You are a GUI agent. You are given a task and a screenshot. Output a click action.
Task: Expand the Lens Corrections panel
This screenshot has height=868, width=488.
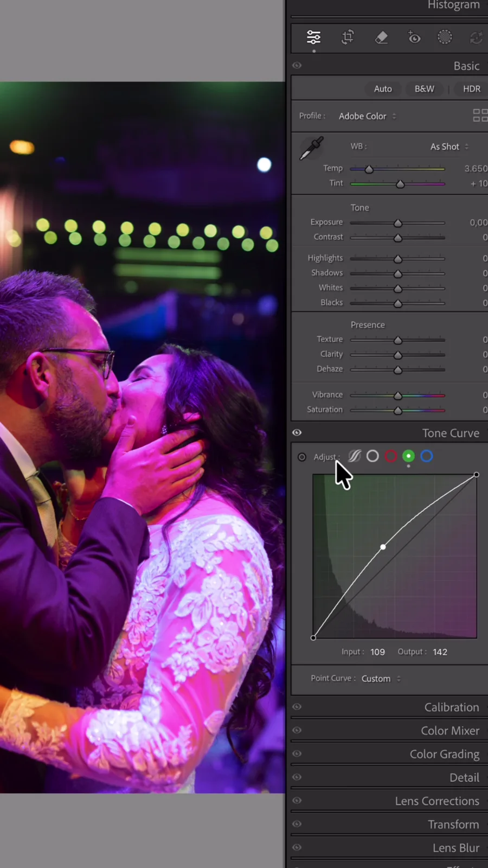(437, 801)
